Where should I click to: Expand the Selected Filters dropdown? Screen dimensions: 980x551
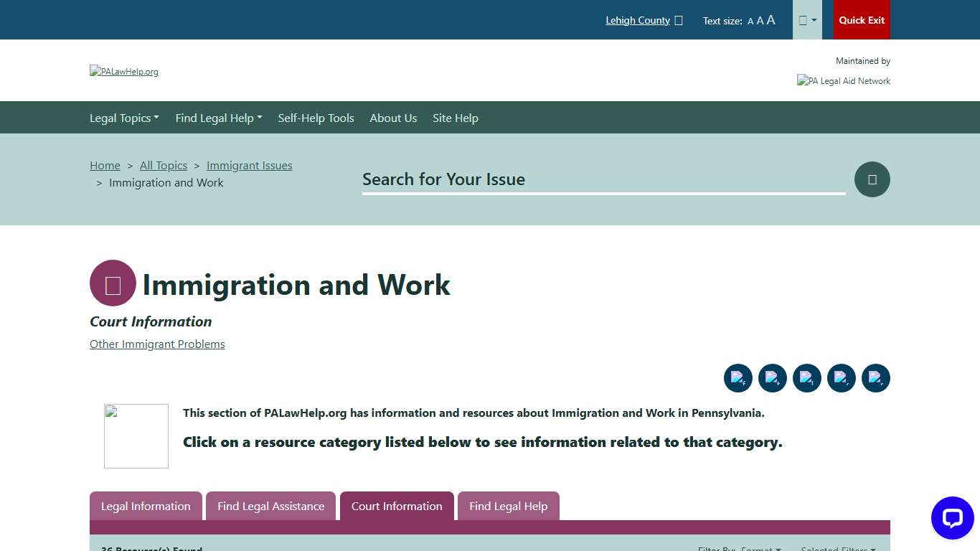pos(838,548)
